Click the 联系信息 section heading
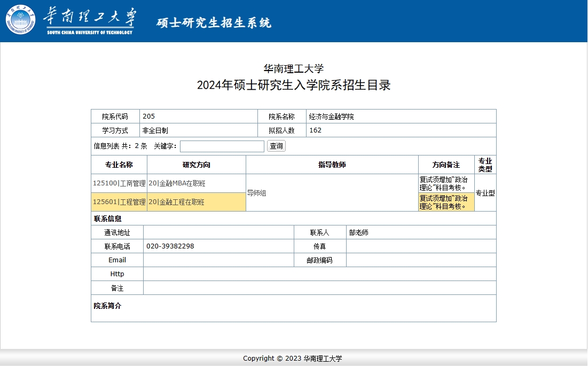 [108, 219]
